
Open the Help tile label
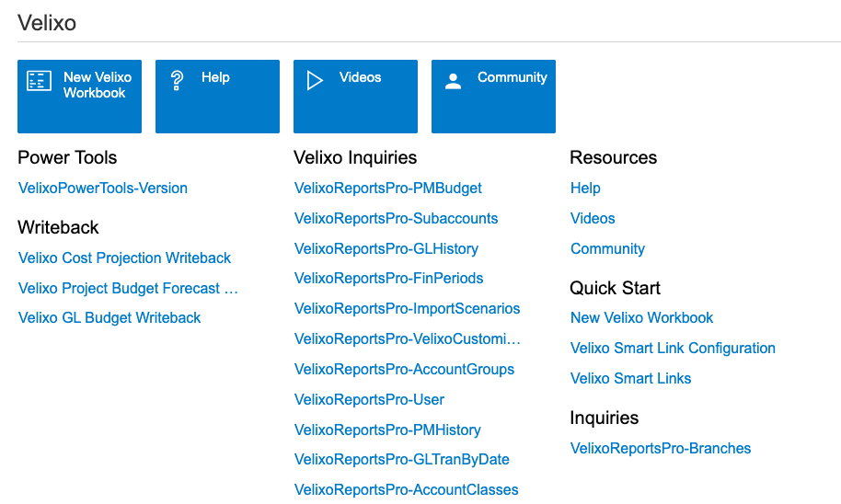(x=215, y=77)
